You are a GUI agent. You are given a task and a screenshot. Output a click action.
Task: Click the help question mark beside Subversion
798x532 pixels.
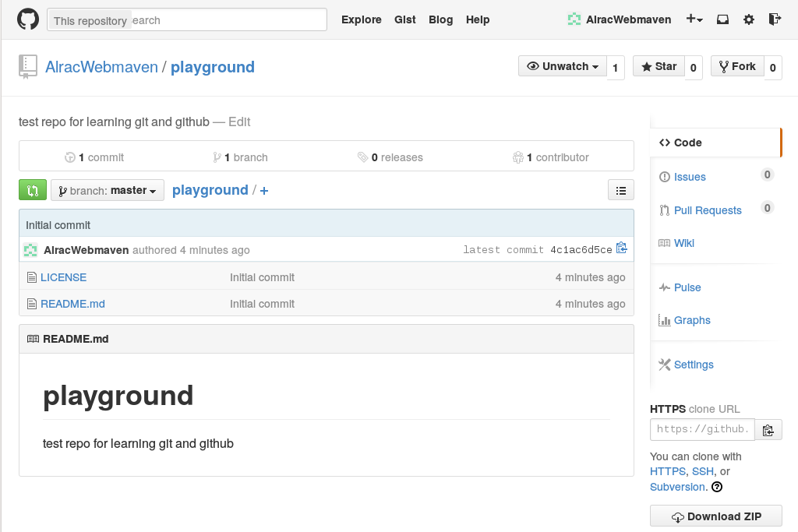click(x=717, y=487)
